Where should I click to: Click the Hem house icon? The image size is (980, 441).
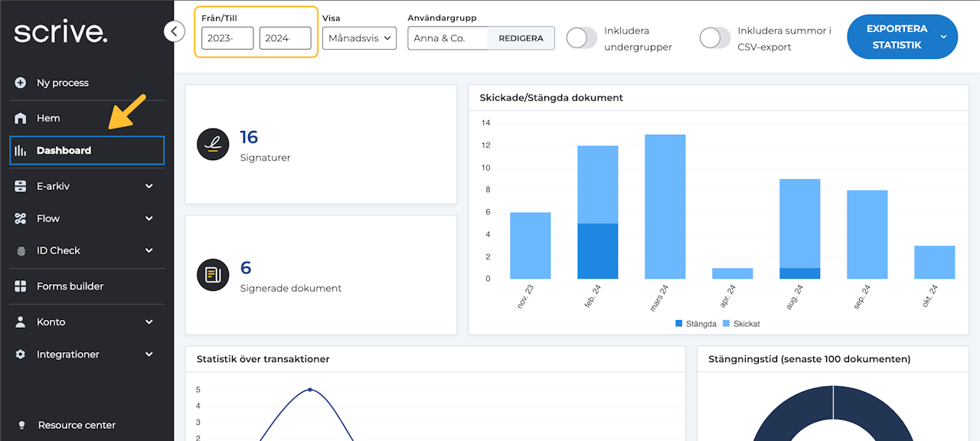point(21,118)
